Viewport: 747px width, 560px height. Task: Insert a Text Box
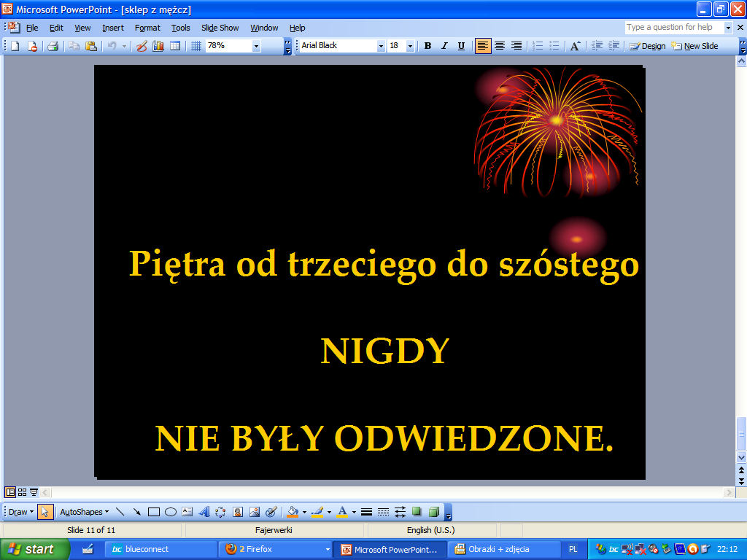click(x=187, y=512)
